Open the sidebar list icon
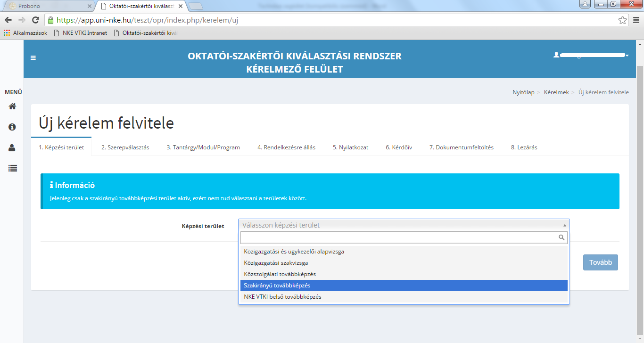644x343 pixels. pyautogui.click(x=12, y=168)
